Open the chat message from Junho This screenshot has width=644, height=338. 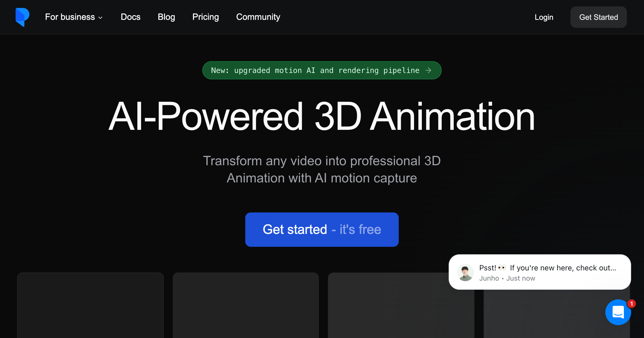(540, 272)
